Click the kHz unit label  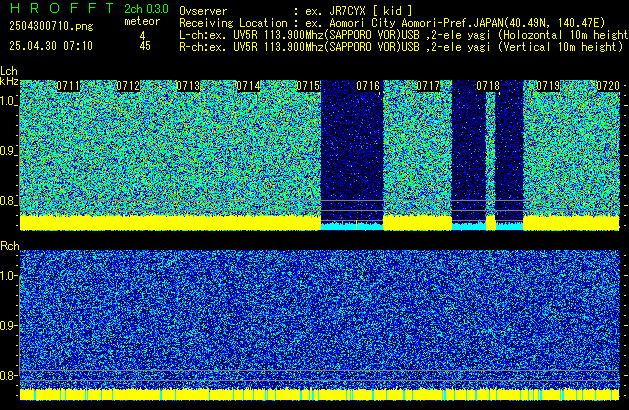click(x=9, y=81)
